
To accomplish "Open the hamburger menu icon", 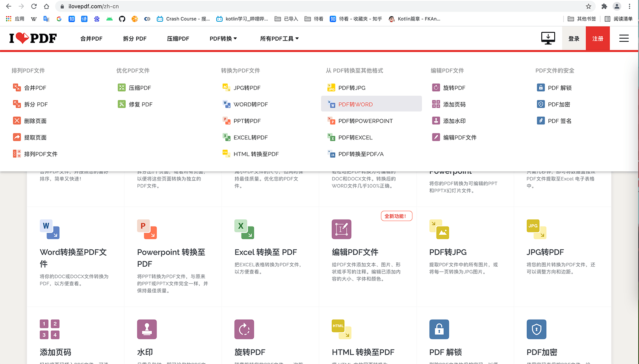I will click(x=624, y=38).
